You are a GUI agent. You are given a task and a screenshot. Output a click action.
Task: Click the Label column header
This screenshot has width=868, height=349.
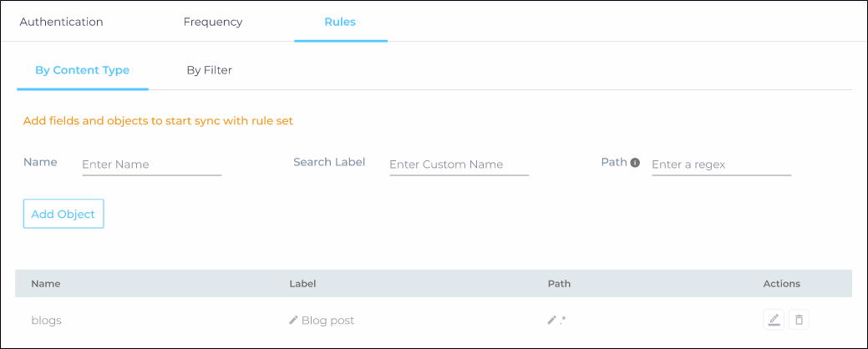coord(302,284)
